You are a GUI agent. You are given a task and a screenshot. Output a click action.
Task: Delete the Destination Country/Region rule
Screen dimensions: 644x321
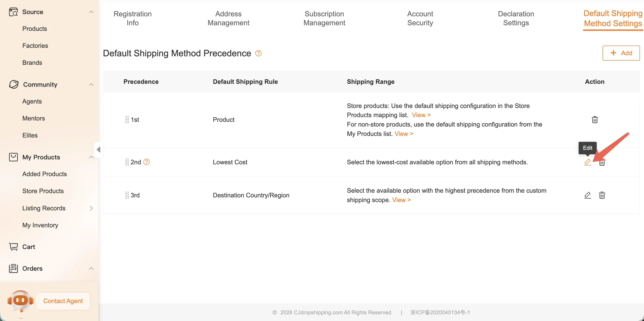[x=602, y=195]
